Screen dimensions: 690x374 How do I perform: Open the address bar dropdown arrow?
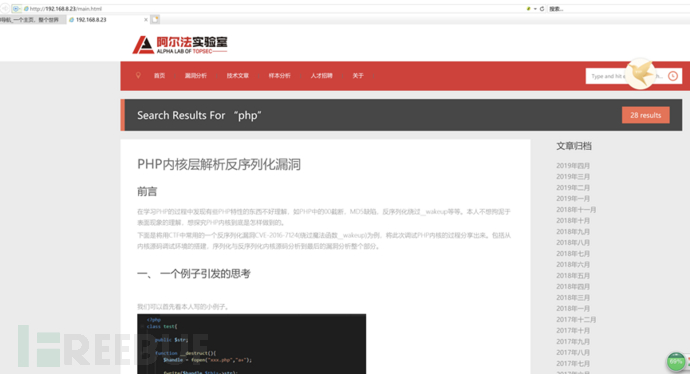[535, 9]
